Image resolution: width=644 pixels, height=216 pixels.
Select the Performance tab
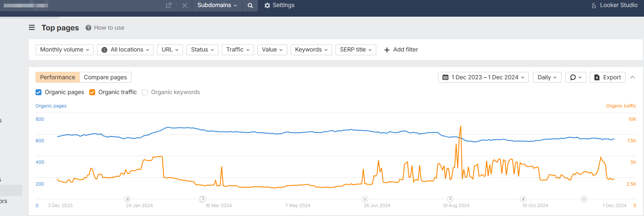57,77
